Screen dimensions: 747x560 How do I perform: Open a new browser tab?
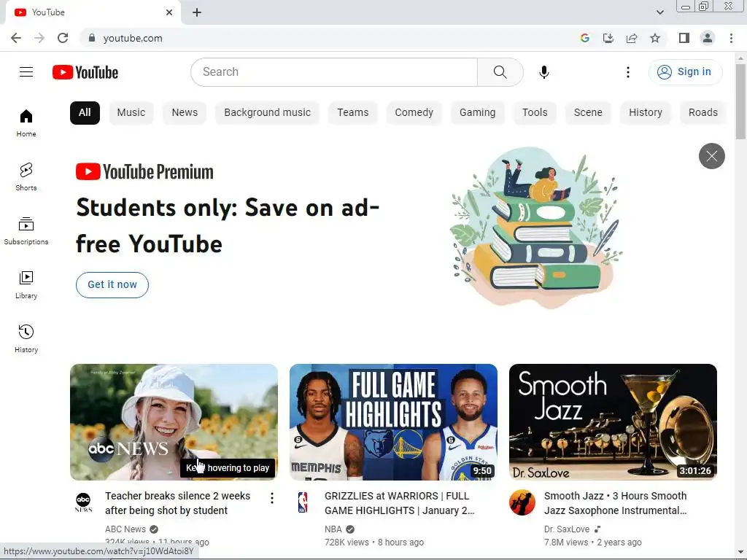coord(197,12)
